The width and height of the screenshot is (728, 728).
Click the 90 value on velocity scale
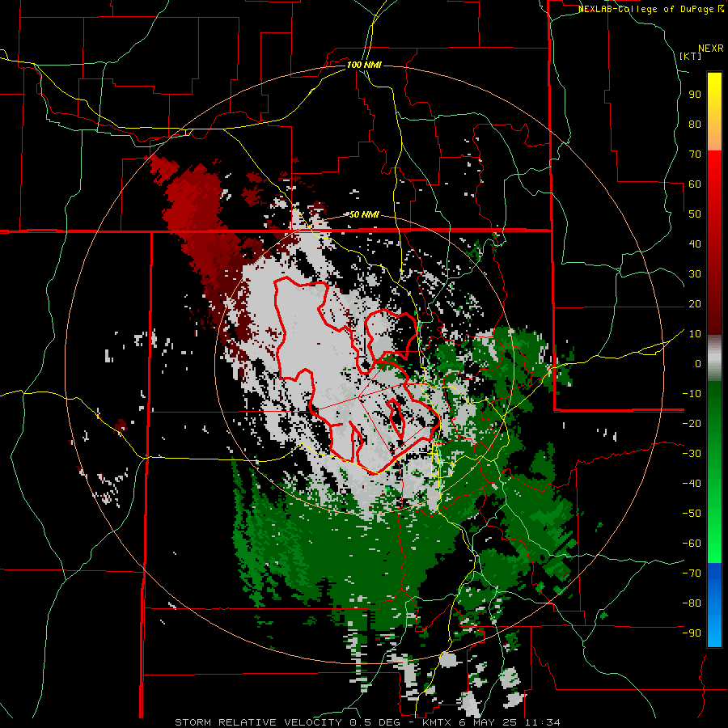(695, 95)
